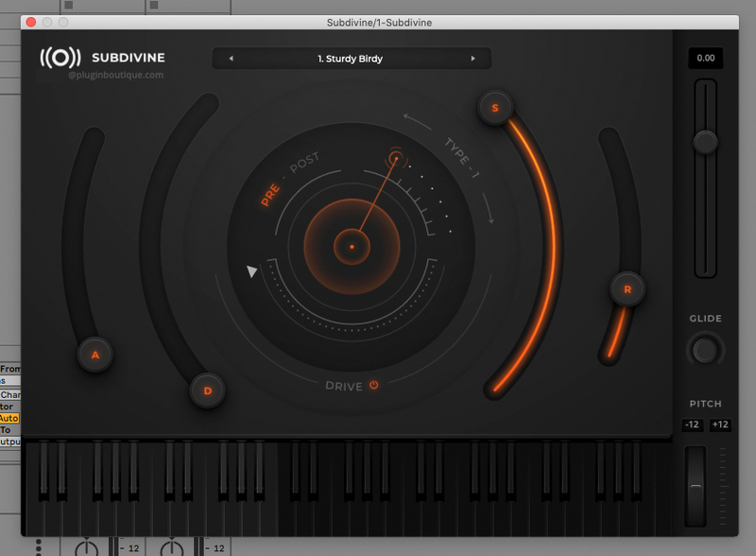
Task: Click the pitch bend wheel
Action: [x=695, y=484]
